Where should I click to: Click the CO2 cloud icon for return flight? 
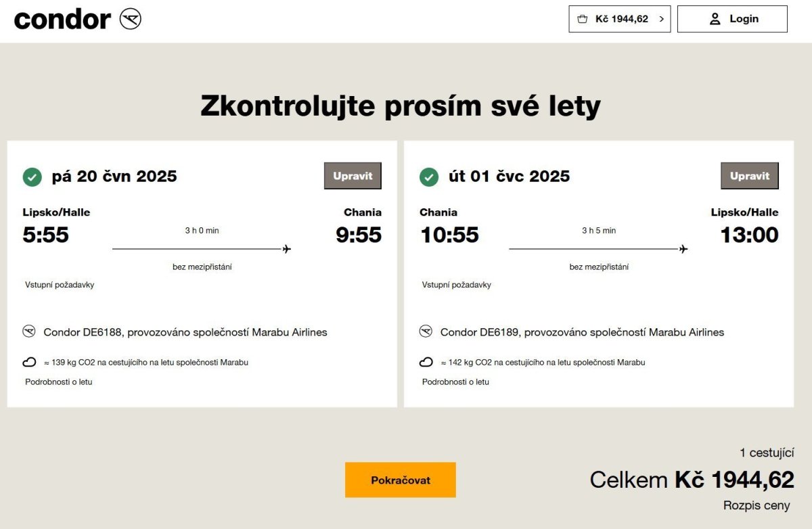[426, 362]
